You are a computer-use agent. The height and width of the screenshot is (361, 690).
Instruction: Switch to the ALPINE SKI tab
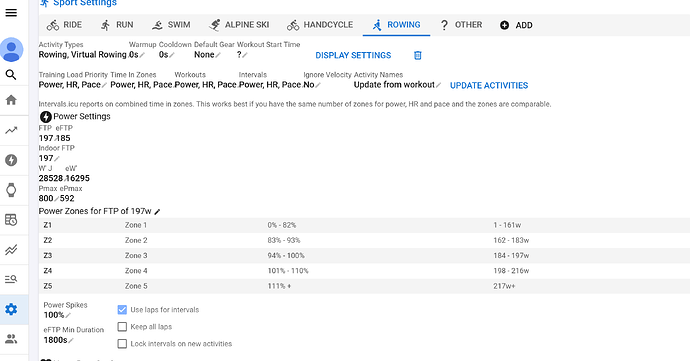point(239,25)
